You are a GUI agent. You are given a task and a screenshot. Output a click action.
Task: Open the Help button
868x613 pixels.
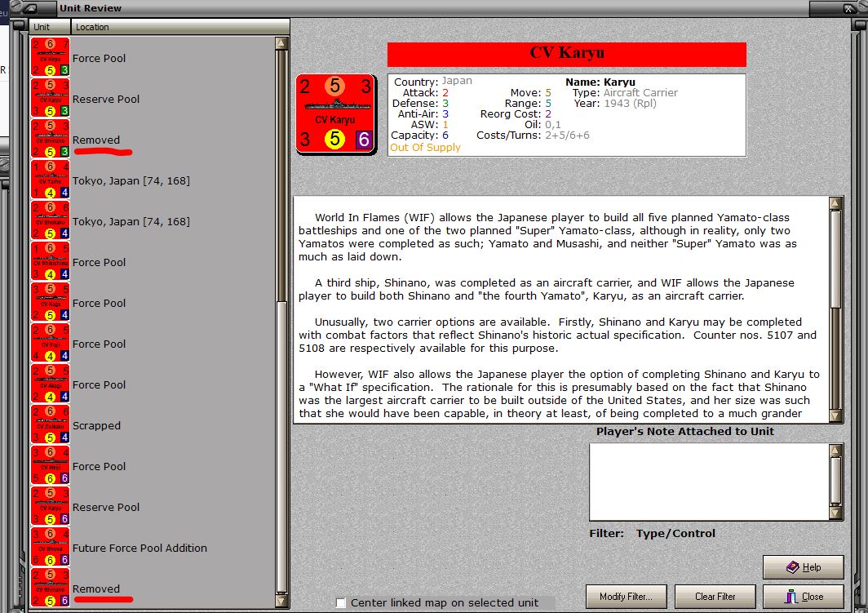804,567
